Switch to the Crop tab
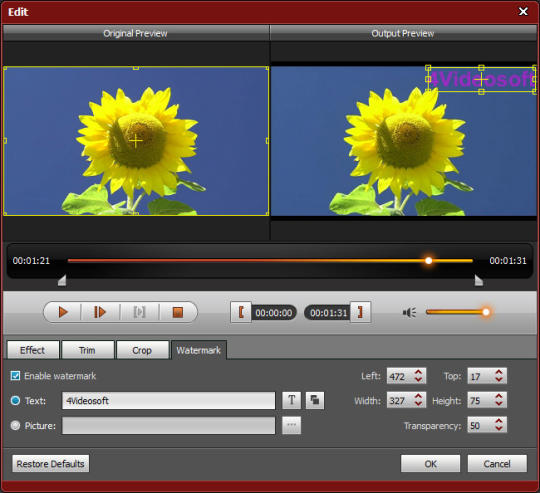 (142, 350)
